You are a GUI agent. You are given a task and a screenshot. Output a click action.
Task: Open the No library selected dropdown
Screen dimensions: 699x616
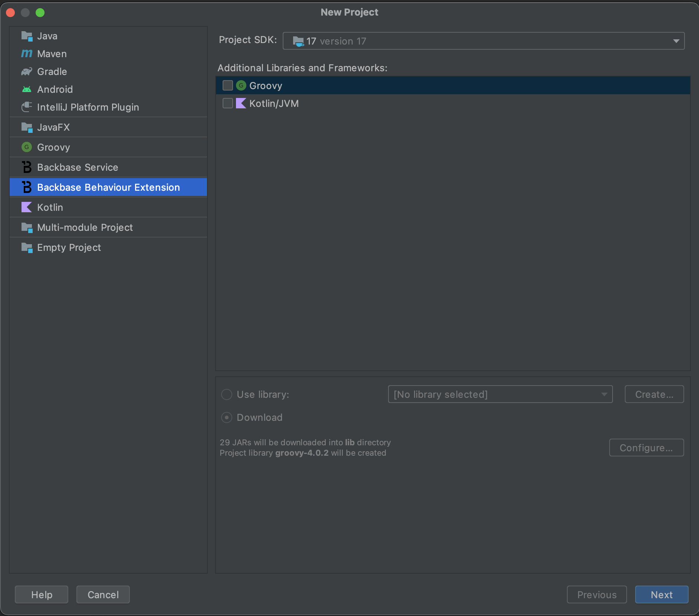[500, 394]
